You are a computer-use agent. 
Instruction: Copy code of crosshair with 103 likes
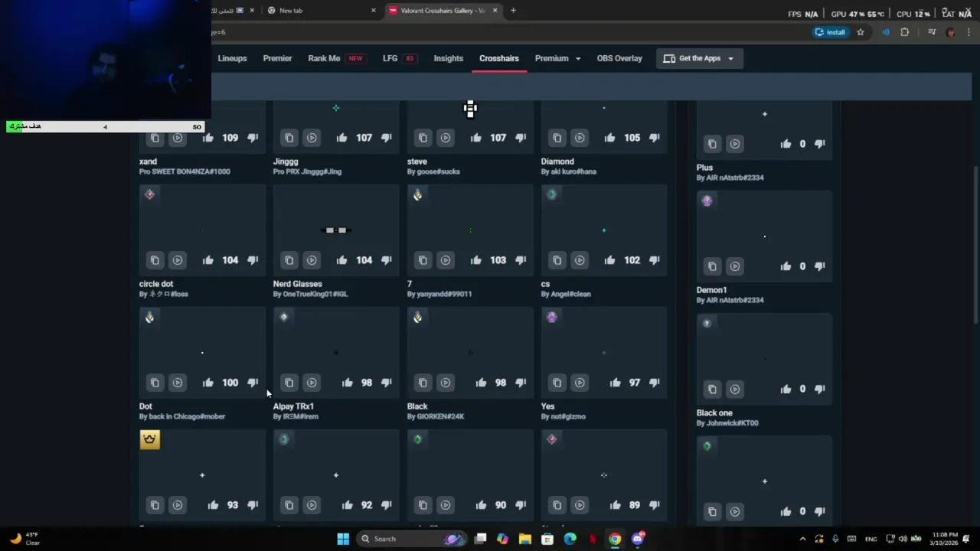click(x=423, y=260)
